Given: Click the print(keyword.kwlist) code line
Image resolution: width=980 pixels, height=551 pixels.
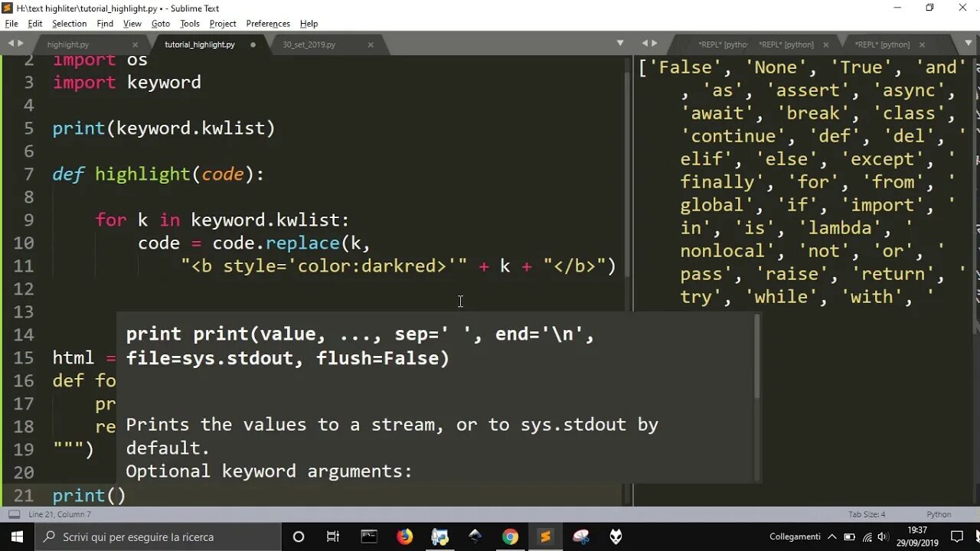Looking at the screenshot, I should [164, 128].
